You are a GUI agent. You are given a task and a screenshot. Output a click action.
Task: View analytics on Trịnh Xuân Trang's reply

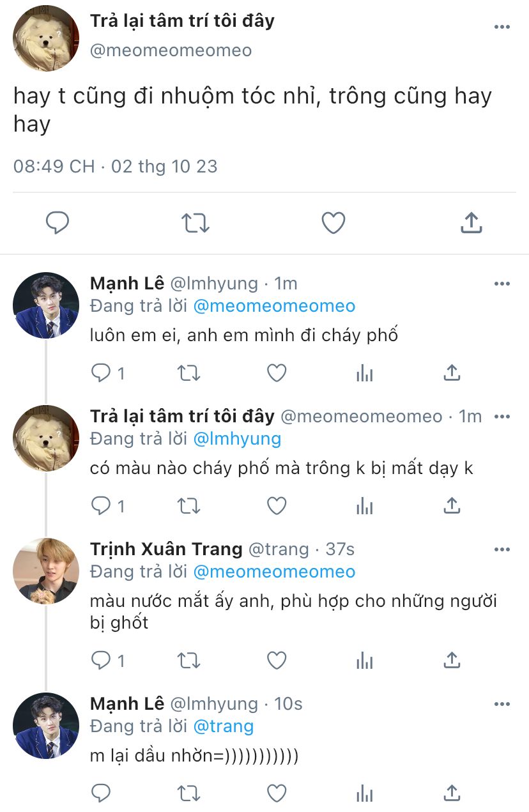[364, 660]
